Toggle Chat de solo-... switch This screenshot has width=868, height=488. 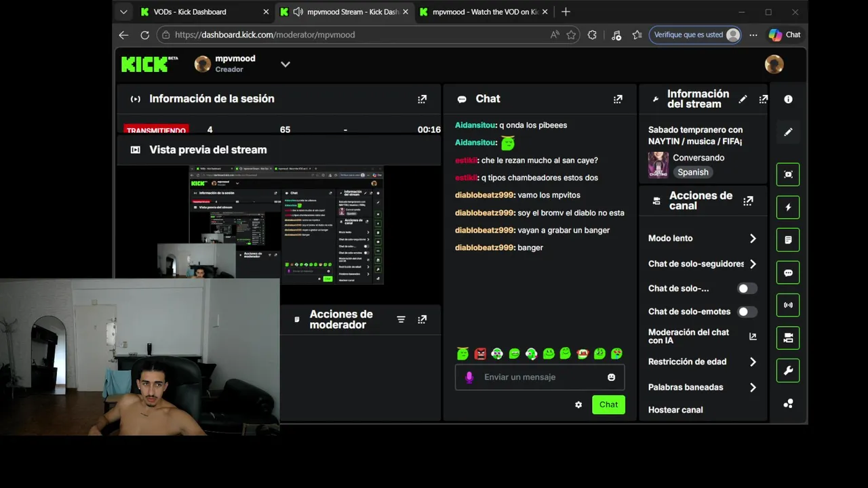click(x=747, y=289)
